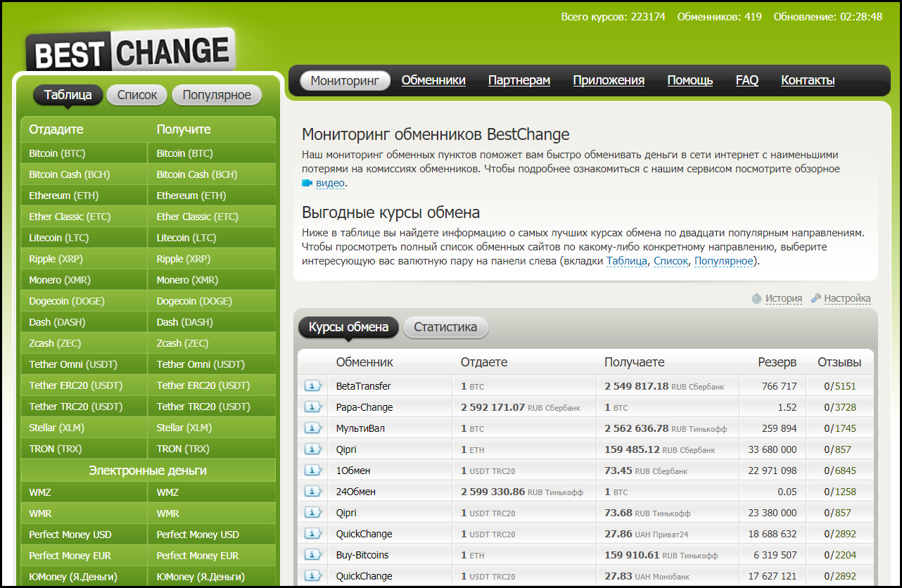Click the Settings wrench icon

pyautogui.click(x=816, y=298)
